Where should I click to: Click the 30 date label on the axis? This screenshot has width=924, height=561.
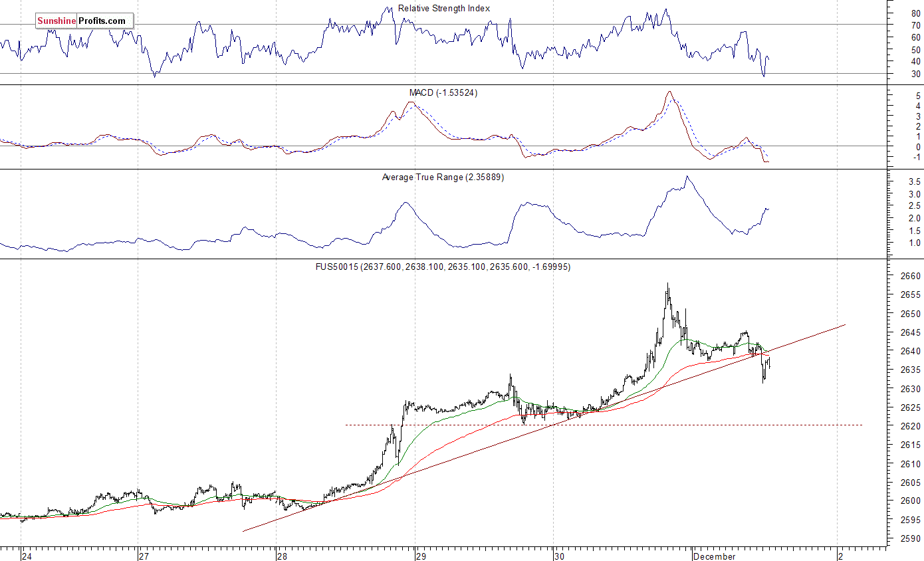558,556
